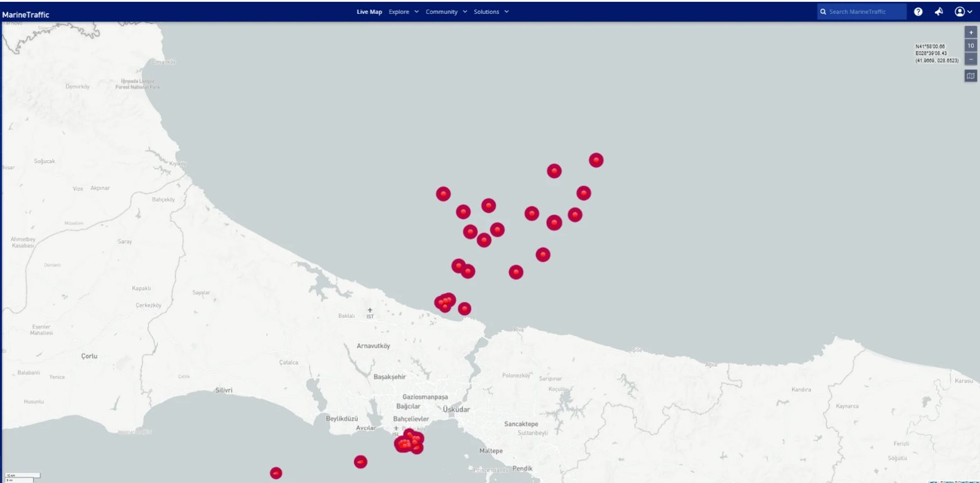Image resolution: width=980 pixels, height=483 pixels.
Task: Select the northeasternmost vessel marker
Action: click(596, 160)
